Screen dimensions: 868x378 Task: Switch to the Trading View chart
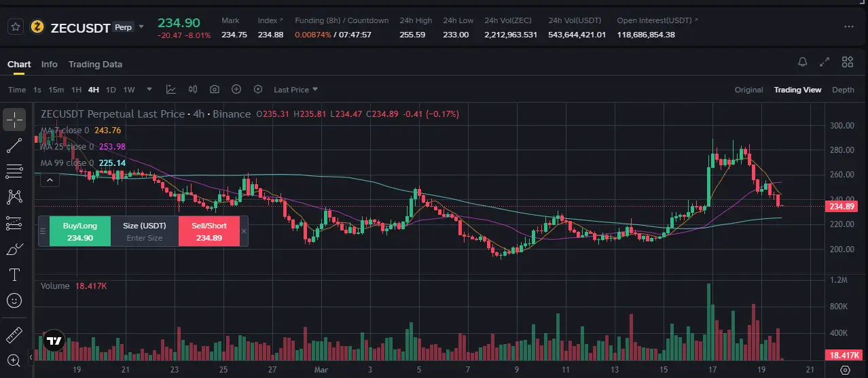797,90
